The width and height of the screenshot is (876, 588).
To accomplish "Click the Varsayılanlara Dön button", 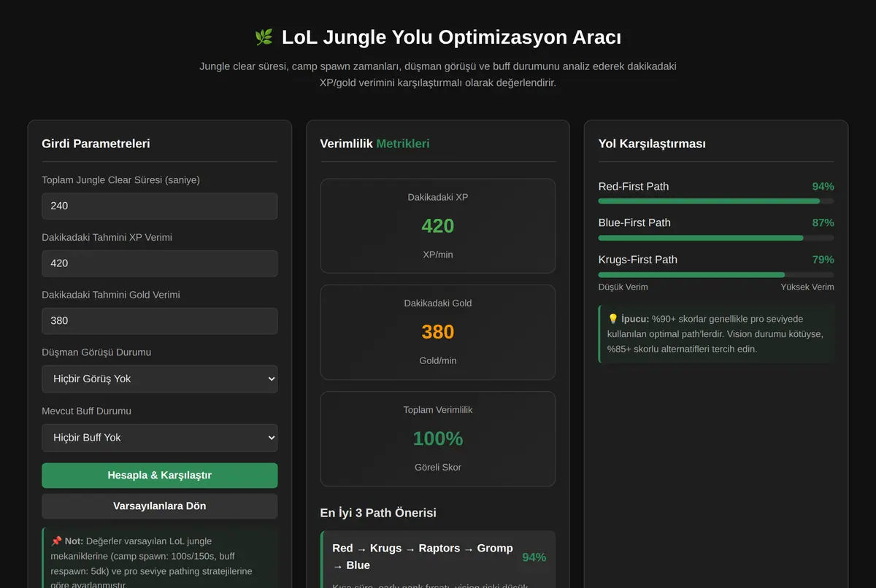I will (160, 506).
